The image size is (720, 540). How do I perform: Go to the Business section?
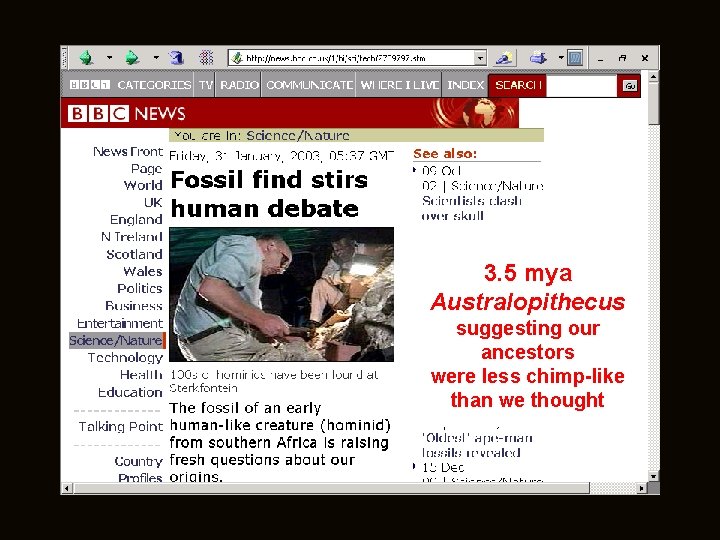tap(134, 306)
